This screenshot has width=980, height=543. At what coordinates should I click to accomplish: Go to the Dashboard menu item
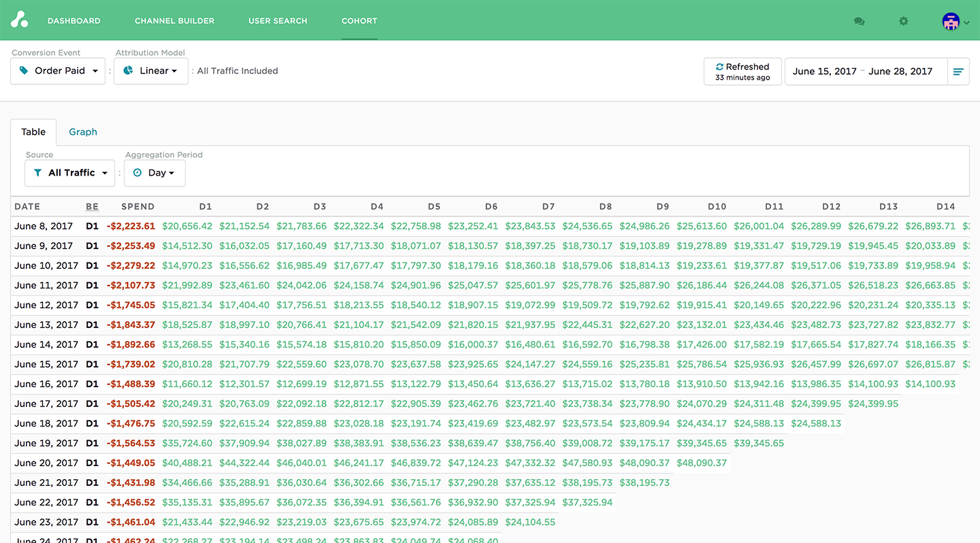[74, 21]
